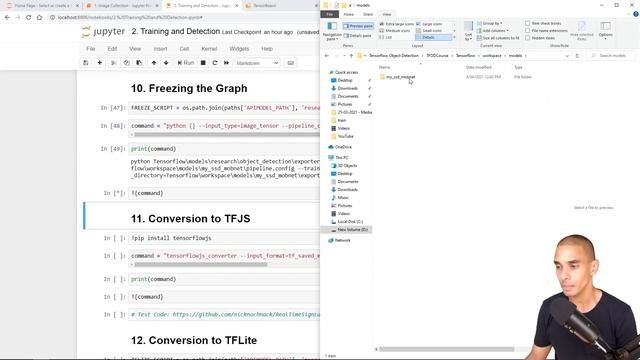Screen dimensions: 640x360
Task: Copy selected cells in Jupyter toolbar
Action: point(127,63)
